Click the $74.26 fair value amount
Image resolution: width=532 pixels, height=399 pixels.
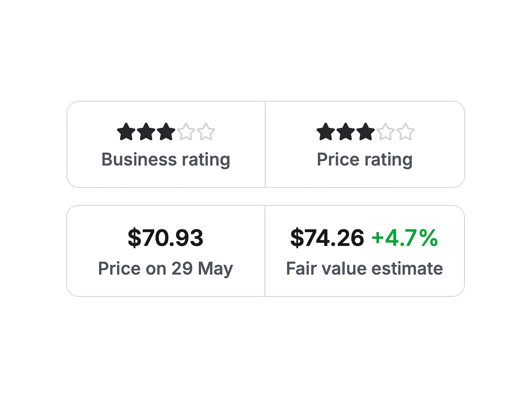pos(327,238)
